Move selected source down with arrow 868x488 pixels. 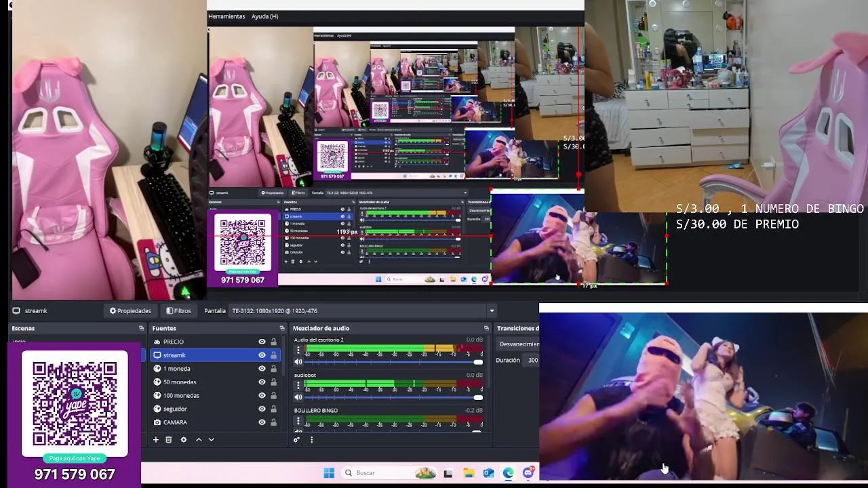(x=211, y=440)
